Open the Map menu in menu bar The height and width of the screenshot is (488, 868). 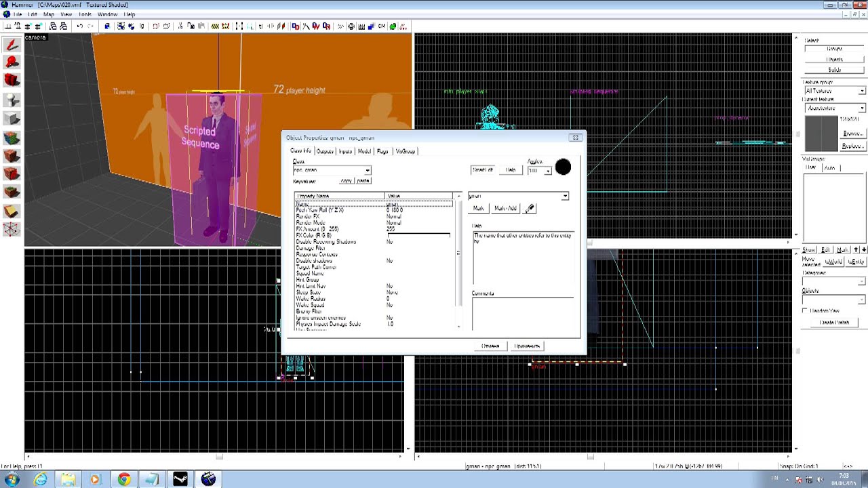tap(49, 14)
